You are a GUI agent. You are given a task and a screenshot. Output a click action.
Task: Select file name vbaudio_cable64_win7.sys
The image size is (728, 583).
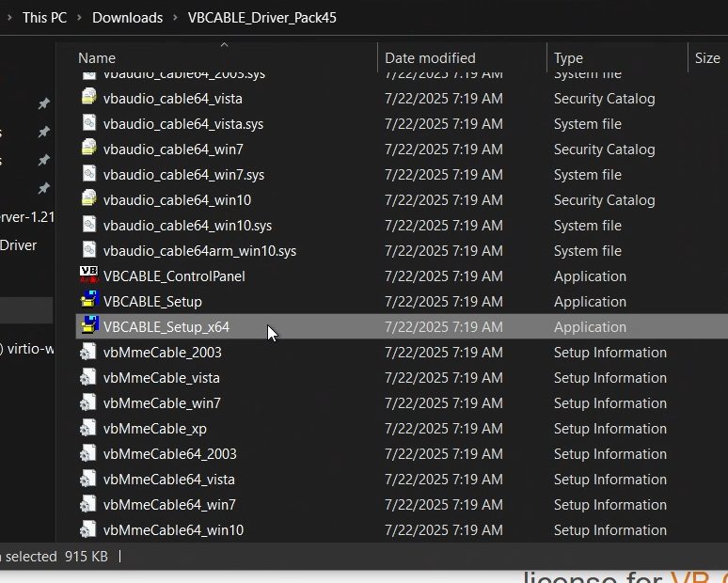coord(183,175)
